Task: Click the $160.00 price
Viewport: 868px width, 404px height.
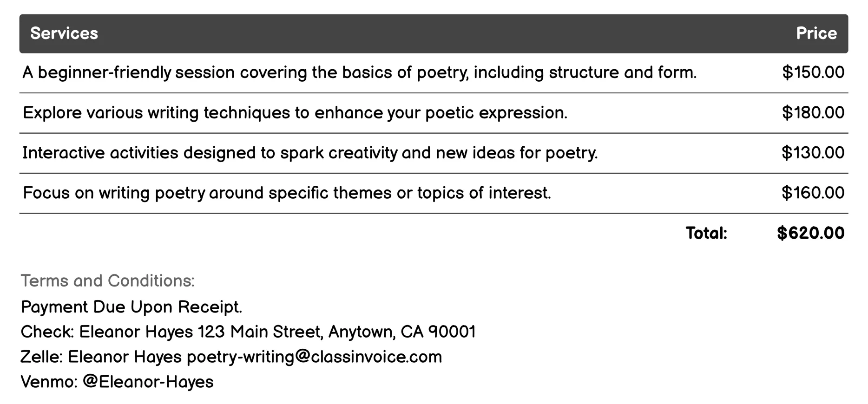Action: pyautogui.click(x=813, y=193)
